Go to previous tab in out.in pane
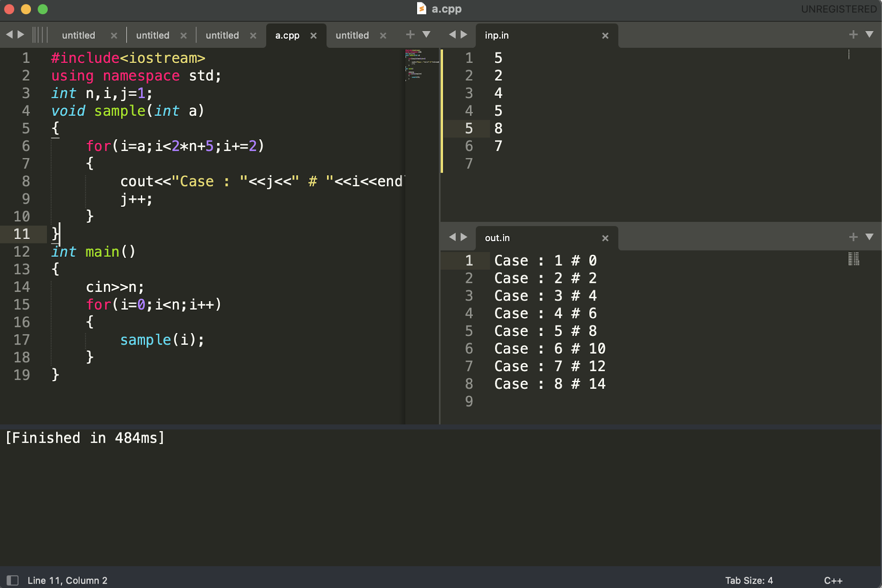Image resolution: width=882 pixels, height=588 pixels. tap(452, 237)
